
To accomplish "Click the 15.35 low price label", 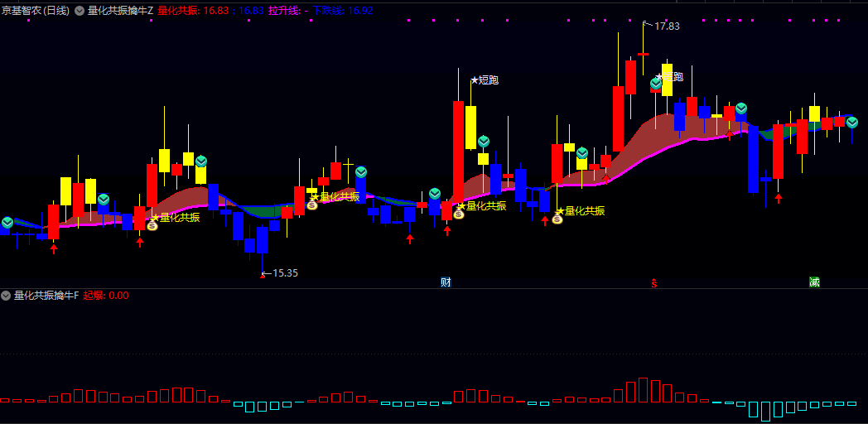I will (285, 273).
